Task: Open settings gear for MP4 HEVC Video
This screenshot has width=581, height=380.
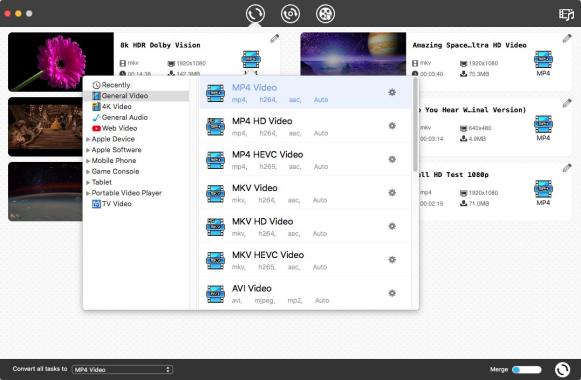Action: (x=392, y=159)
